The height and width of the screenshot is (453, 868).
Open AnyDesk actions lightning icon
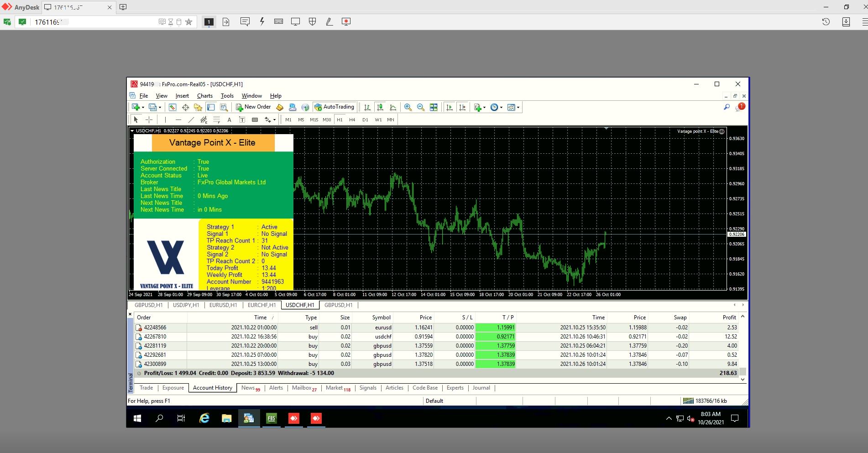pyautogui.click(x=262, y=21)
